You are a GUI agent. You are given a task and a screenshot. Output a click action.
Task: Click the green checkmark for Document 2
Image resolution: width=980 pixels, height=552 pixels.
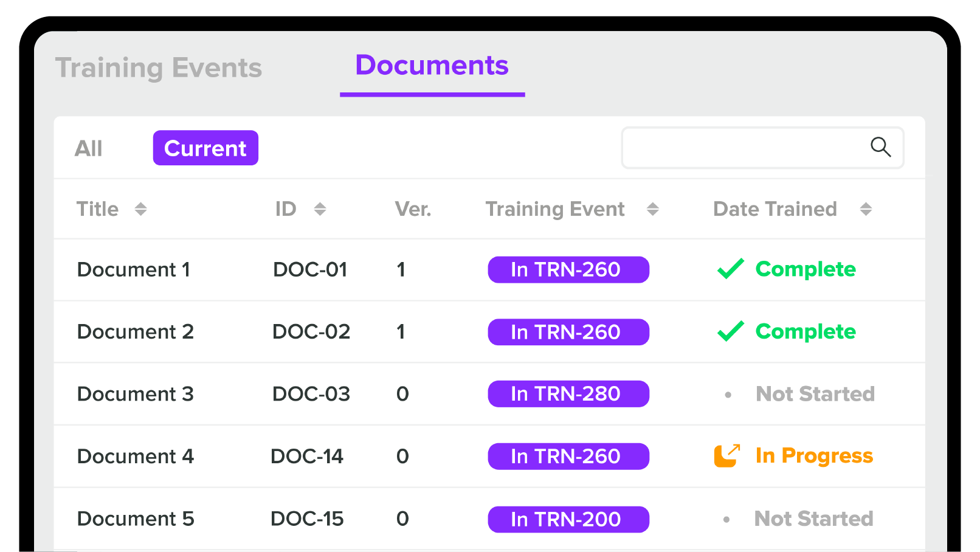(x=730, y=331)
